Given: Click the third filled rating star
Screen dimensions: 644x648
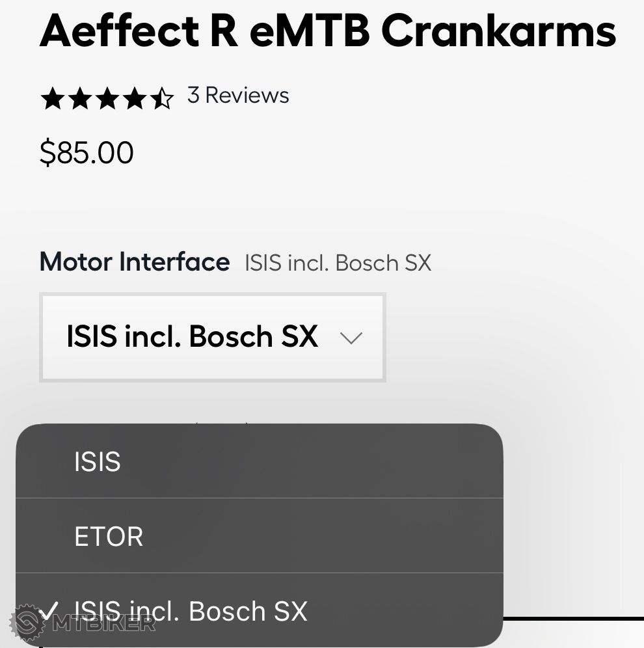Looking at the screenshot, I should coord(107,100).
